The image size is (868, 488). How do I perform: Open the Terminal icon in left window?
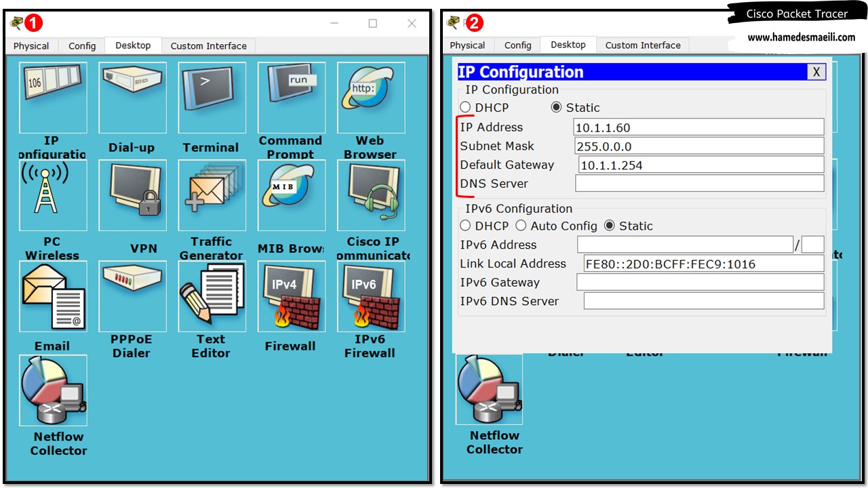pos(212,98)
